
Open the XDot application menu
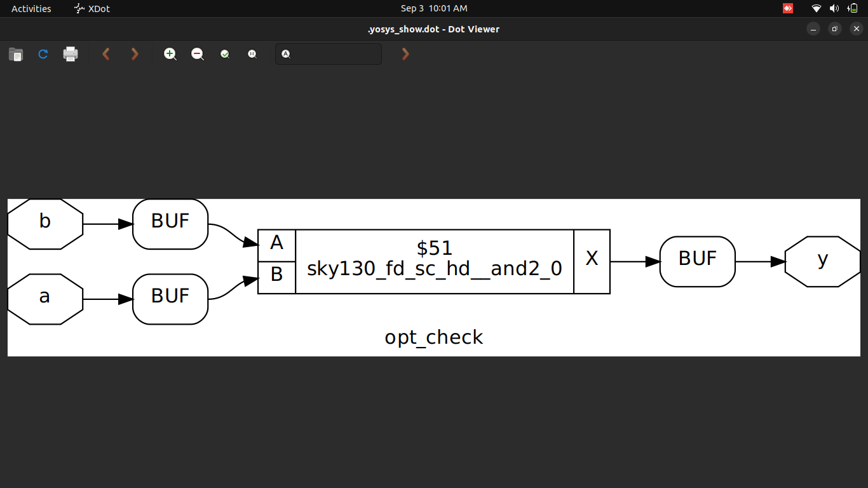pos(92,8)
